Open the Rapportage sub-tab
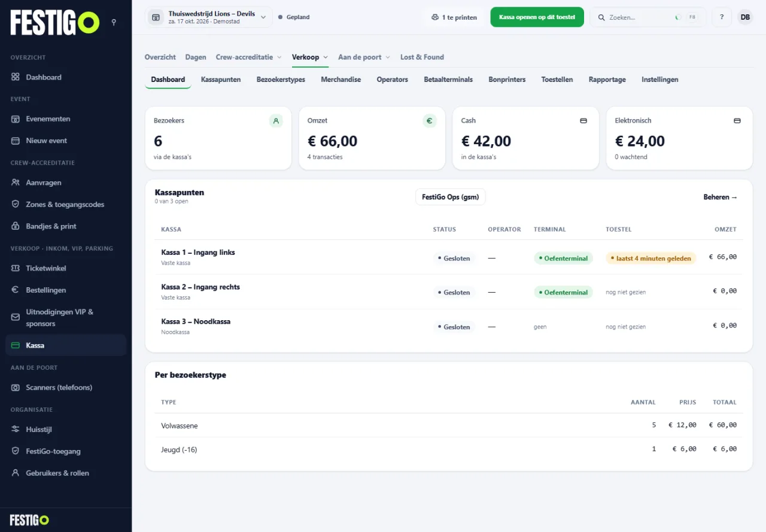Image resolution: width=766 pixels, height=532 pixels. pos(607,80)
